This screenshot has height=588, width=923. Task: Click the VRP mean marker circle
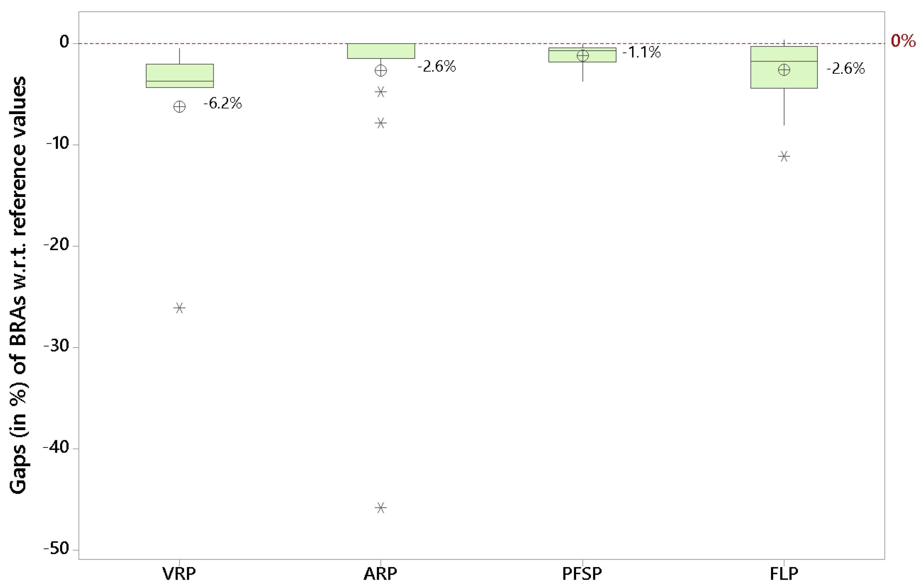pyautogui.click(x=179, y=106)
